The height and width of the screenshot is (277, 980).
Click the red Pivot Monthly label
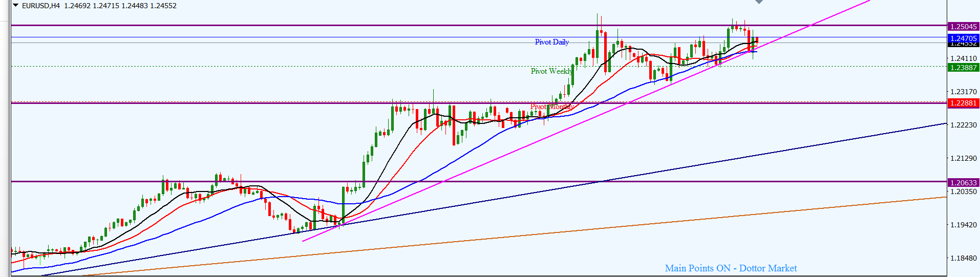[x=551, y=106]
